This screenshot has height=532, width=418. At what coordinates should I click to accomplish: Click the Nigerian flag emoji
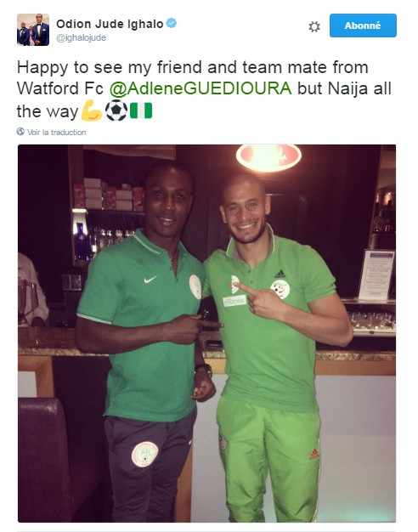tap(141, 111)
